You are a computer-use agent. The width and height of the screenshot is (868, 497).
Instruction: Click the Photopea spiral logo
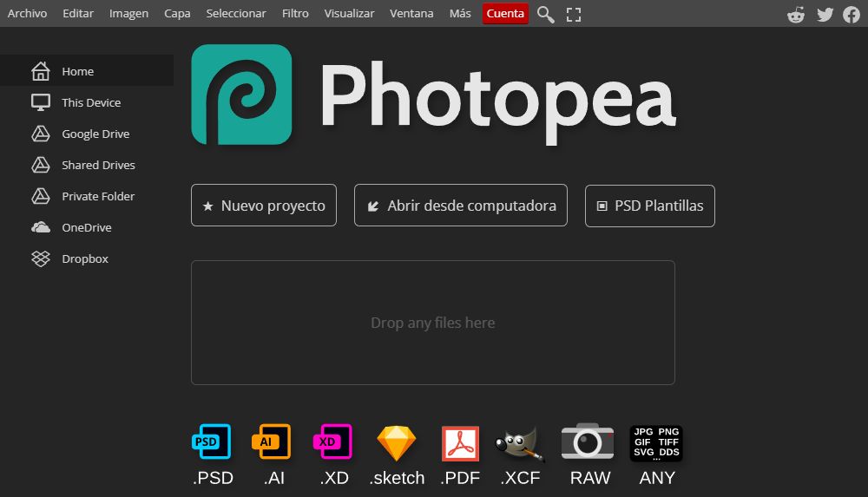pyautogui.click(x=241, y=95)
